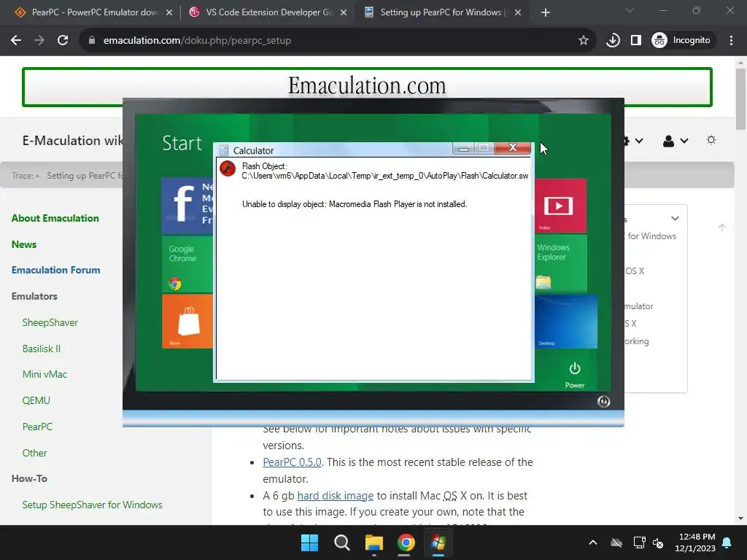Screen dimensions: 747x560
Task: Open Chrome from the taskbar
Action: (x=406, y=542)
